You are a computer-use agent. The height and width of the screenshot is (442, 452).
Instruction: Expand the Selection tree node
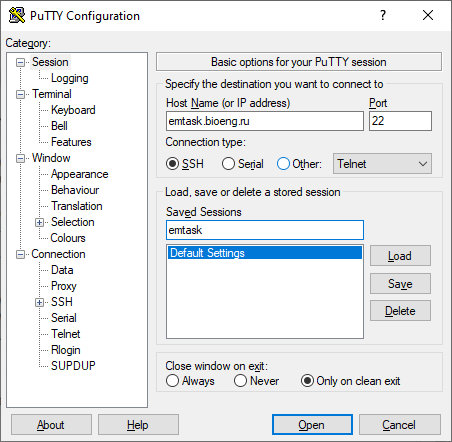pyautogui.click(x=39, y=222)
